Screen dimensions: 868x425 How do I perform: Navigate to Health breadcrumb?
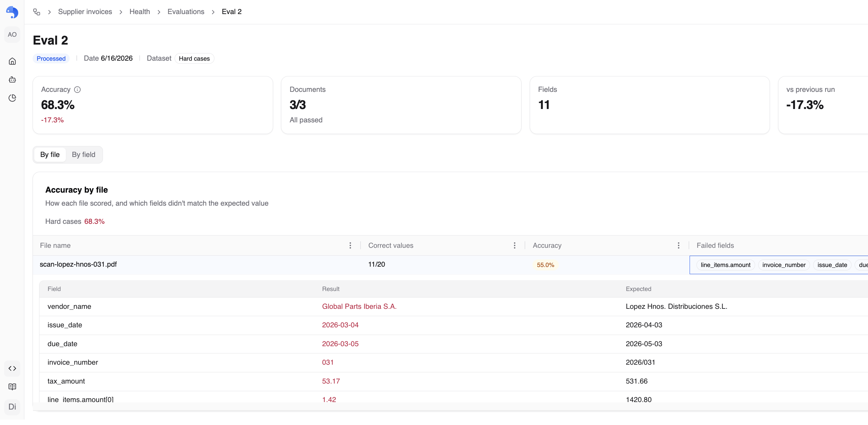[140, 12]
